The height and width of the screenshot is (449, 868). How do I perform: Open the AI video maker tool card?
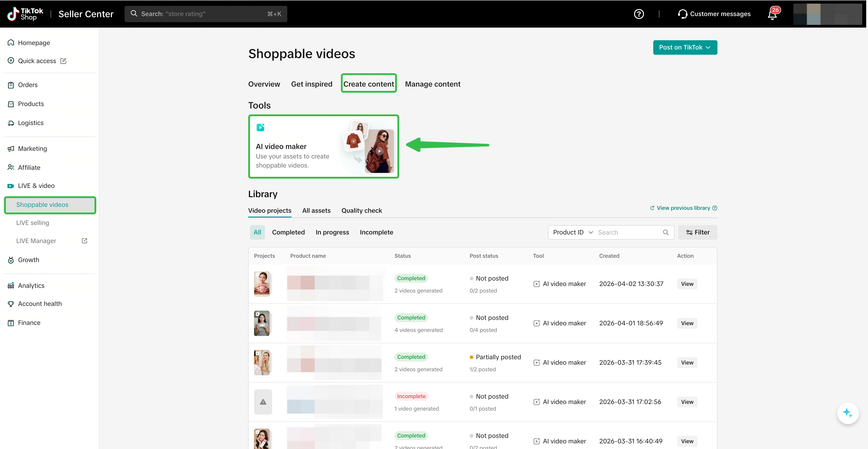tap(323, 146)
